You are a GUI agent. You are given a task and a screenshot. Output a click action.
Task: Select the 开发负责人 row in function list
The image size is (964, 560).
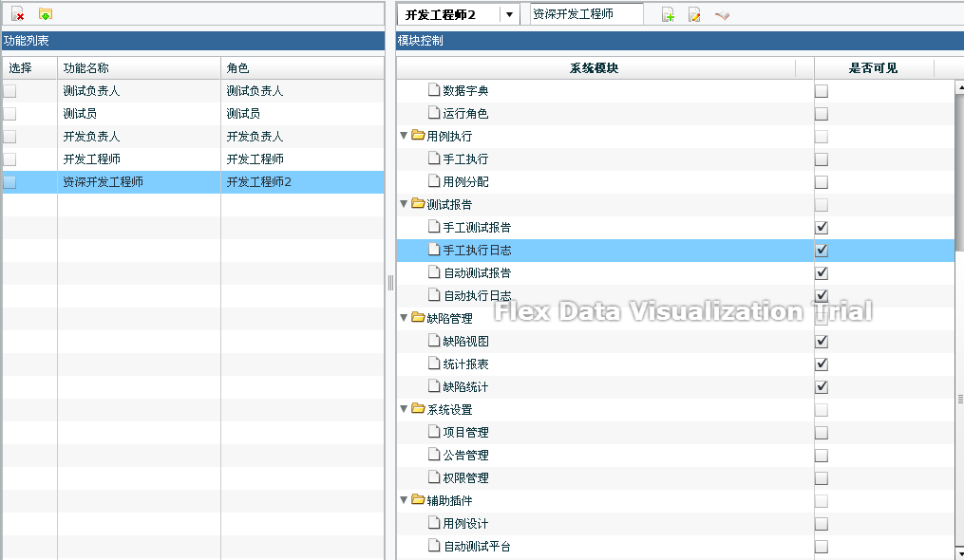[x=91, y=137]
